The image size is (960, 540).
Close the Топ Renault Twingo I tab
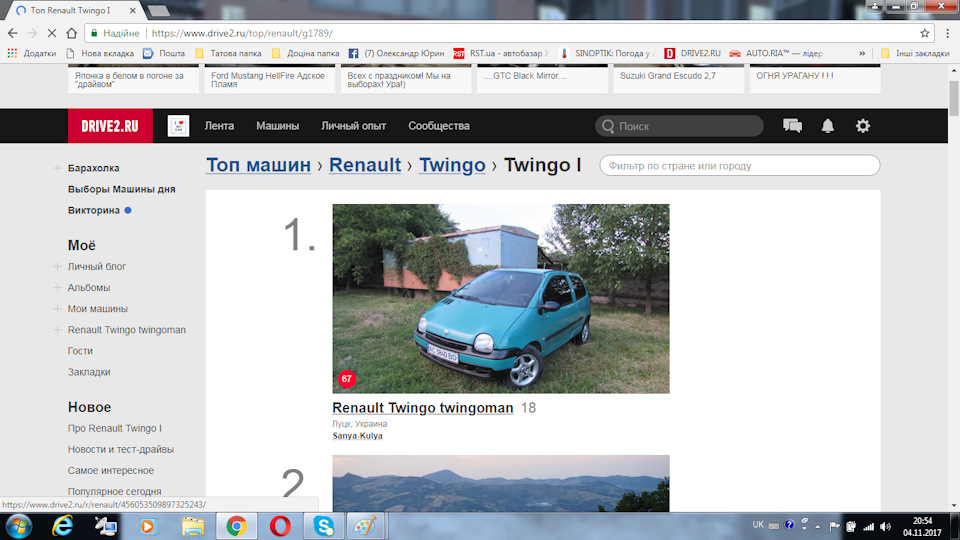pyautogui.click(x=132, y=10)
